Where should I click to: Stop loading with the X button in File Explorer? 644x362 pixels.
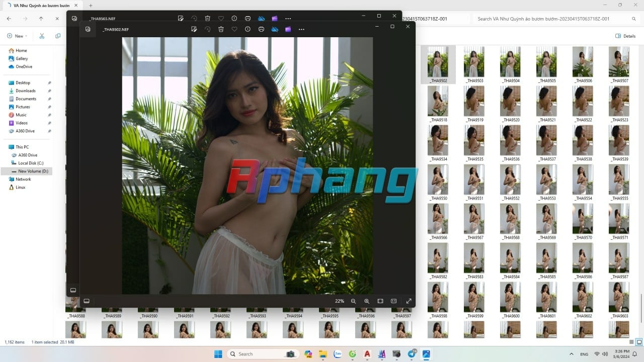tap(57, 19)
